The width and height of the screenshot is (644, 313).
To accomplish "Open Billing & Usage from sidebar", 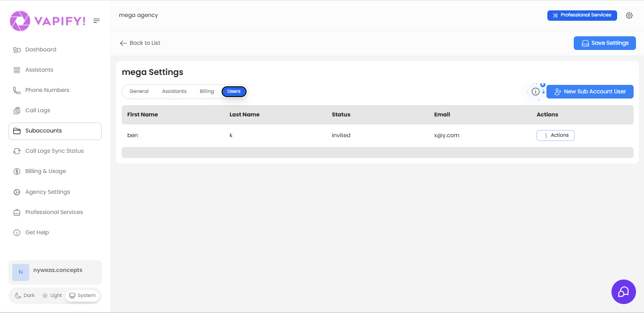I will point(46,171).
